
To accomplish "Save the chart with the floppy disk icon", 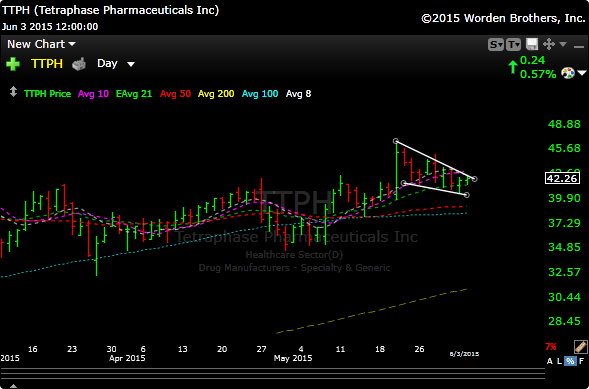I will (532, 44).
